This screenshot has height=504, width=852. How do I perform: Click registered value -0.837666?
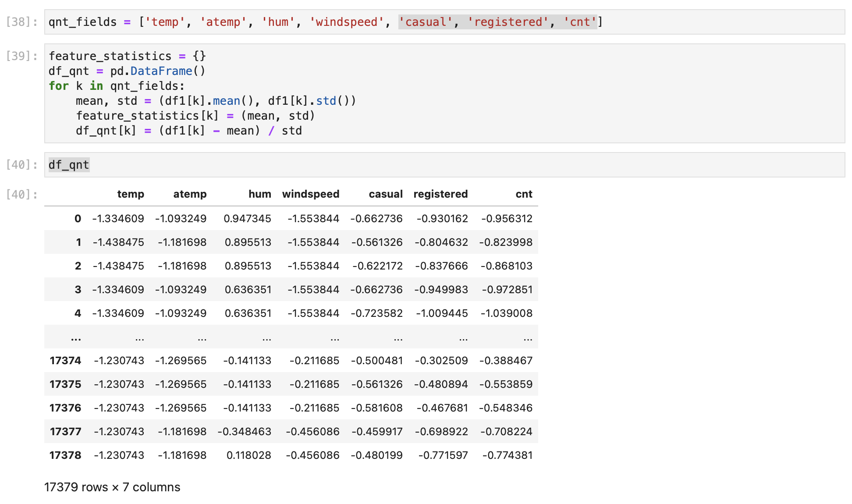441,266
